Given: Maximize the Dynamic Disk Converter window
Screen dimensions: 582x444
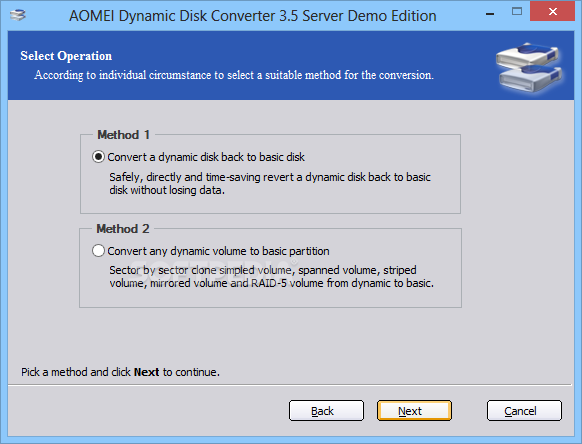Looking at the screenshot, I should [x=517, y=12].
